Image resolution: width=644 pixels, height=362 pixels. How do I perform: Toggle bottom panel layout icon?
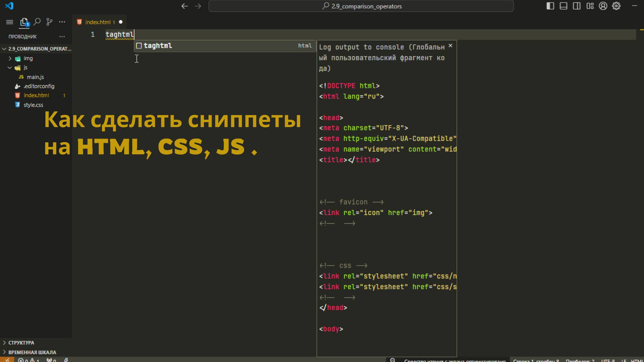[x=563, y=6]
